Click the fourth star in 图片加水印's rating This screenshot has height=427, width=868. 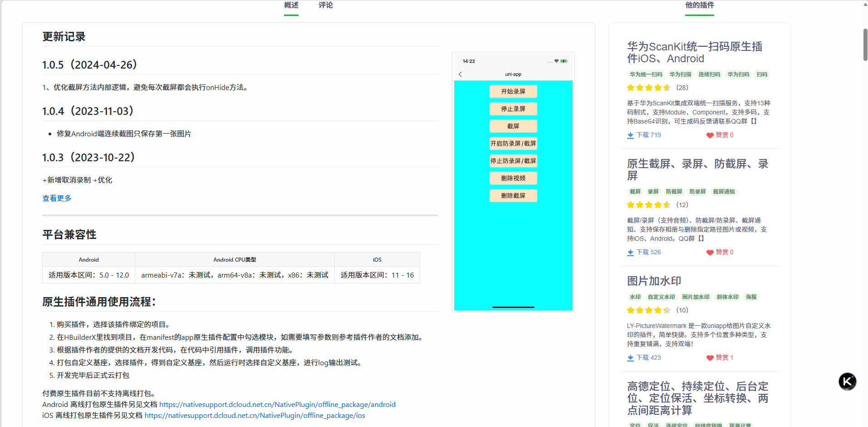[x=658, y=310]
